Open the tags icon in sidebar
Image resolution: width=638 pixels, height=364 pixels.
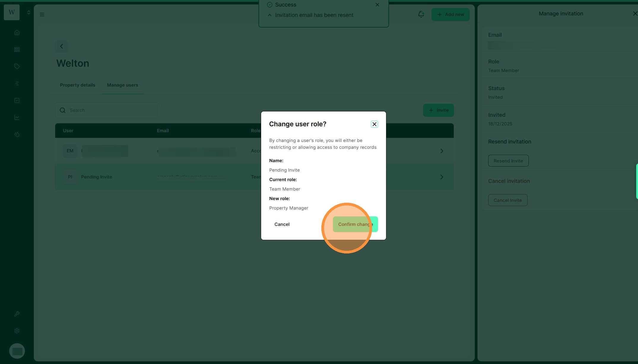click(17, 66)
